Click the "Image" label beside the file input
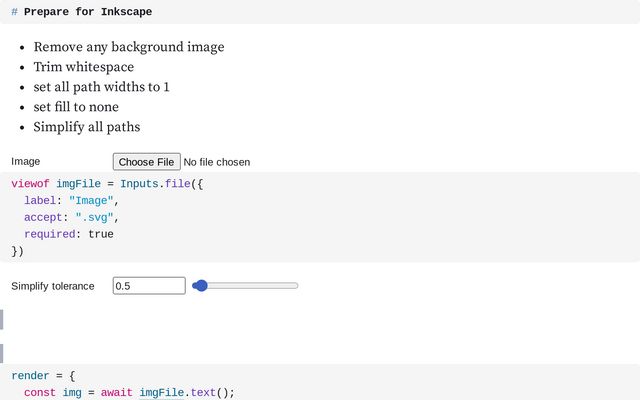Viewport: 640px width, 400px height. tap(26, 162)
